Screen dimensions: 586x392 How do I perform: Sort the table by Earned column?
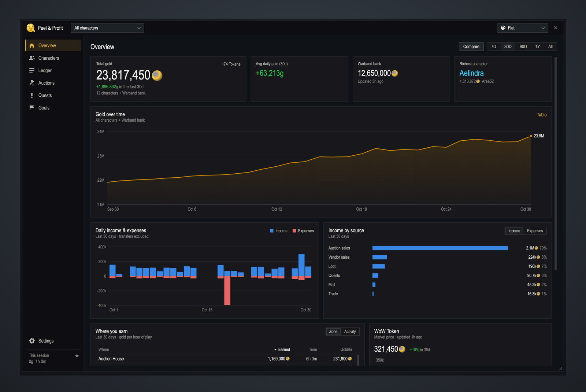282,350
